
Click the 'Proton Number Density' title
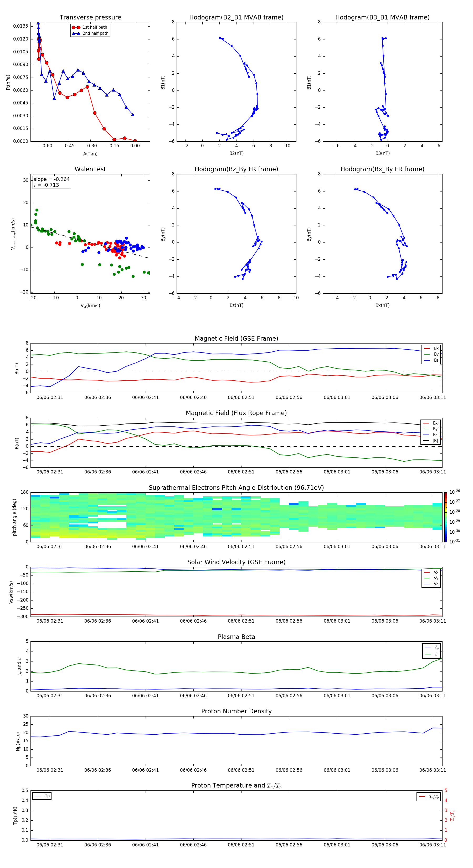coord(236,711)
